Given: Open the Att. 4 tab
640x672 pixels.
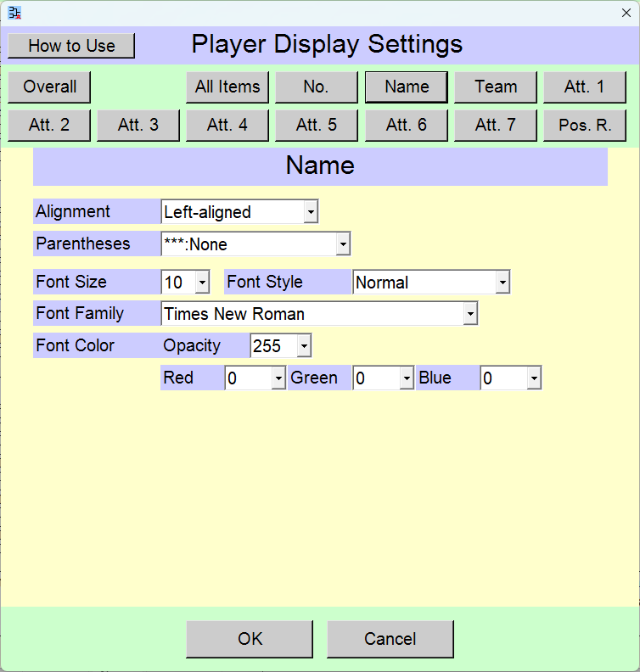Looking at the screenshot, I should pyautogui.click(x=227, y=125).
